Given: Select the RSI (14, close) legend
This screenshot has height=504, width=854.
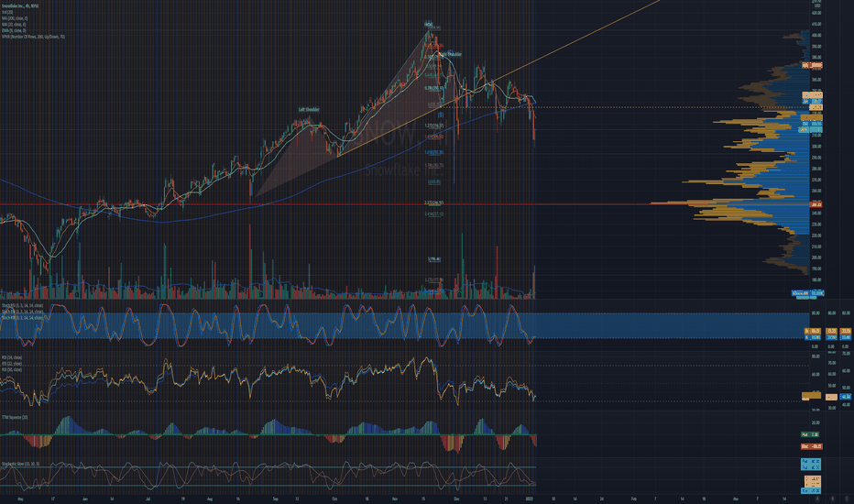Looking at the screenshot, I should point(11,358).
